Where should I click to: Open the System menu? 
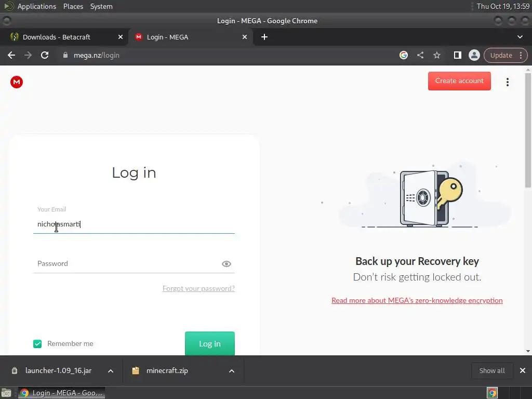coord(101,6)
